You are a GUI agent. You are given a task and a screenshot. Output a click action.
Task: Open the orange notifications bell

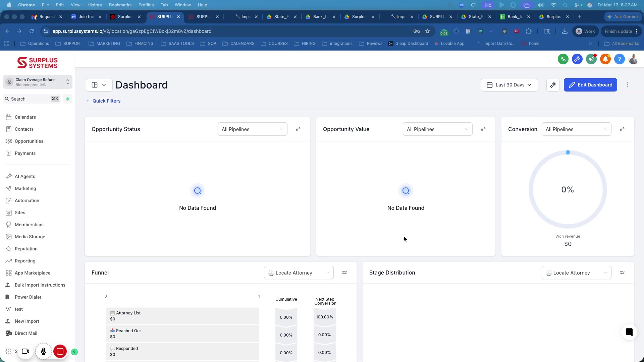click(x=605, y=59)
